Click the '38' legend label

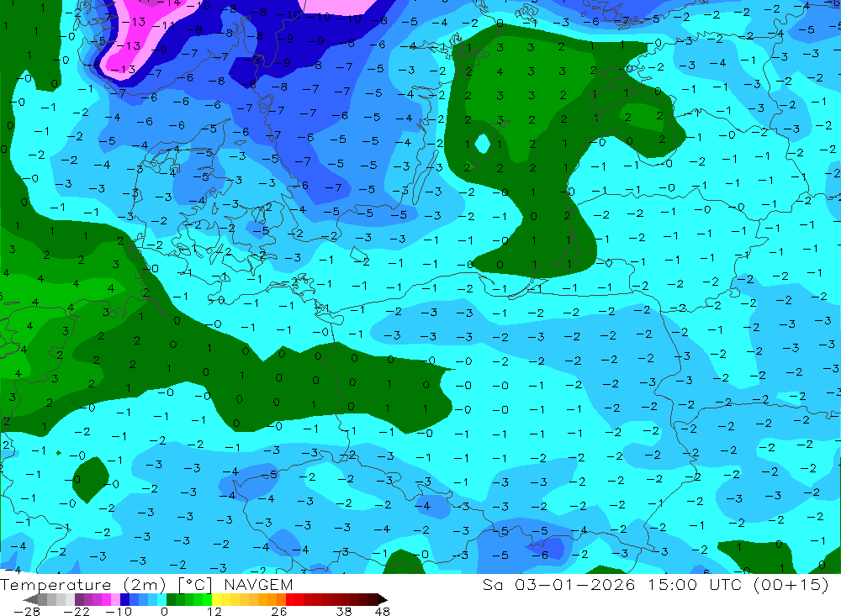click(344, 611)
